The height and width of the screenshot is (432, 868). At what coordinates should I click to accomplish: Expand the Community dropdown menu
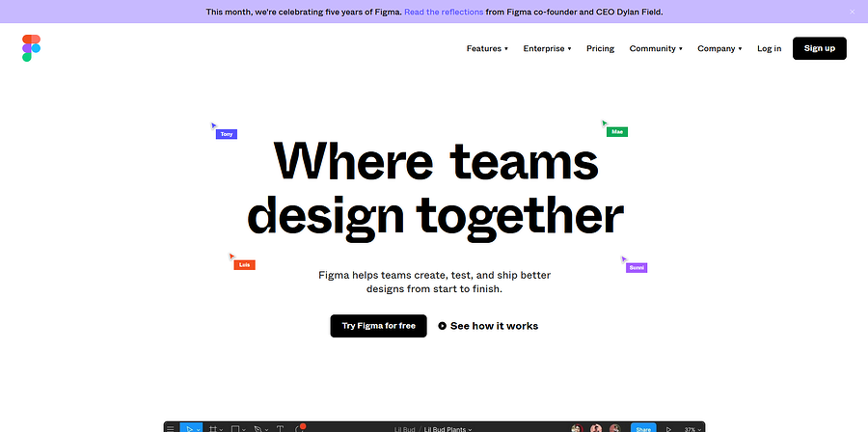[656, 48]
